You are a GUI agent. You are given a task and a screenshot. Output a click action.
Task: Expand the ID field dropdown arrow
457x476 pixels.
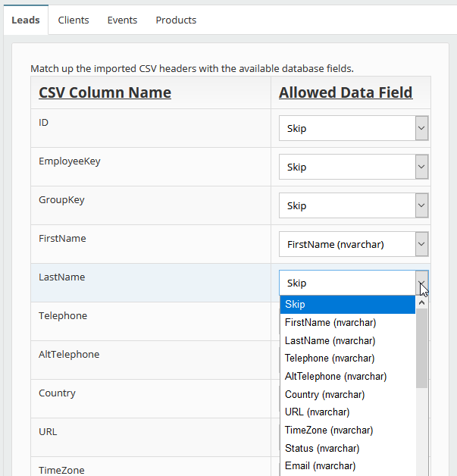(x=421, y=128)
